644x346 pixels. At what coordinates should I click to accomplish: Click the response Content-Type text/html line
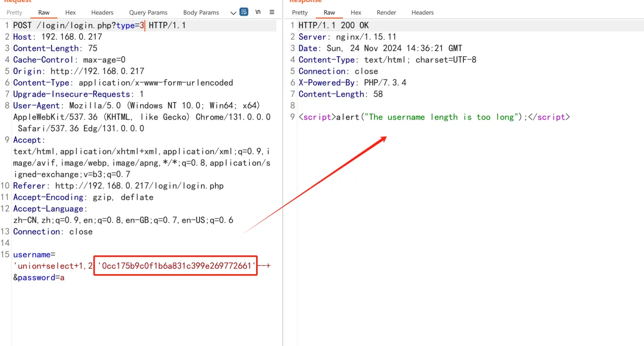[387, 60]
